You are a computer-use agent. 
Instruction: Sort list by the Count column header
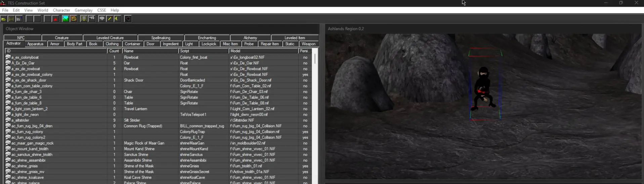click(x=114, y=51)
